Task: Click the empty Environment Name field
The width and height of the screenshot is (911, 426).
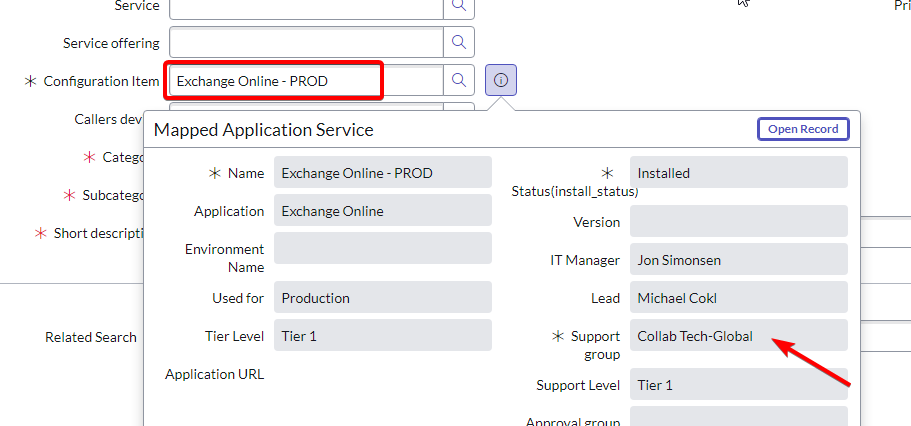Action: [382, 248]
